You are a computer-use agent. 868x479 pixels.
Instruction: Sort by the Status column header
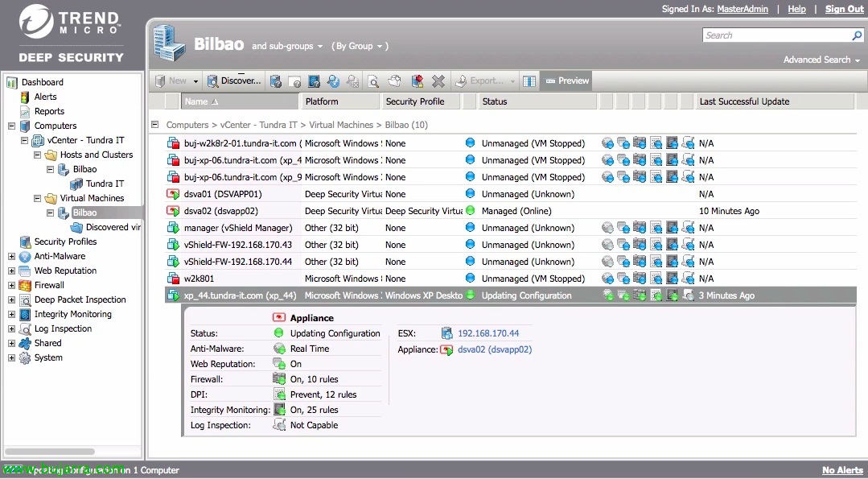click(x=537, y=101)
